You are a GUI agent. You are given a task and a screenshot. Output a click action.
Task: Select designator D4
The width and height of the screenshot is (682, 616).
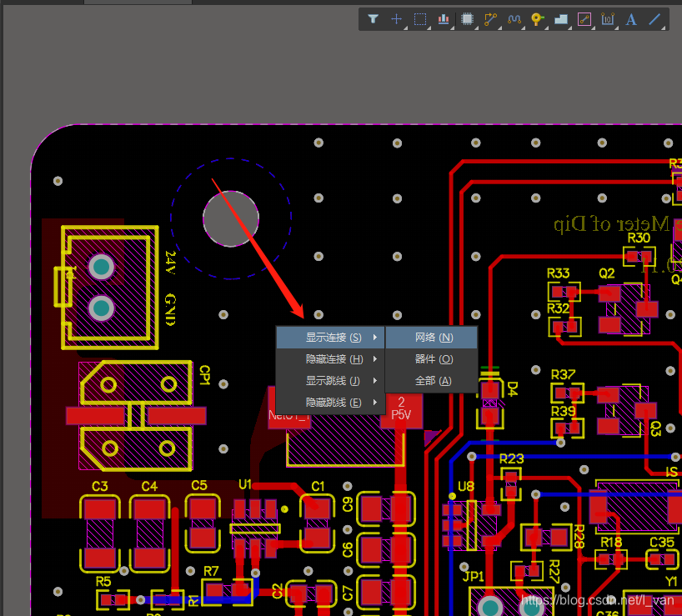pos(513,389)
